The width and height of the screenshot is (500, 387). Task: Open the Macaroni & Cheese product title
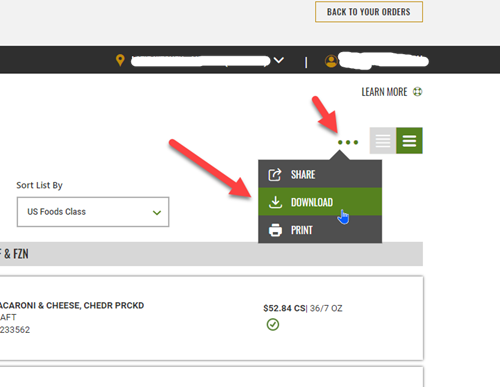point(72,305)
